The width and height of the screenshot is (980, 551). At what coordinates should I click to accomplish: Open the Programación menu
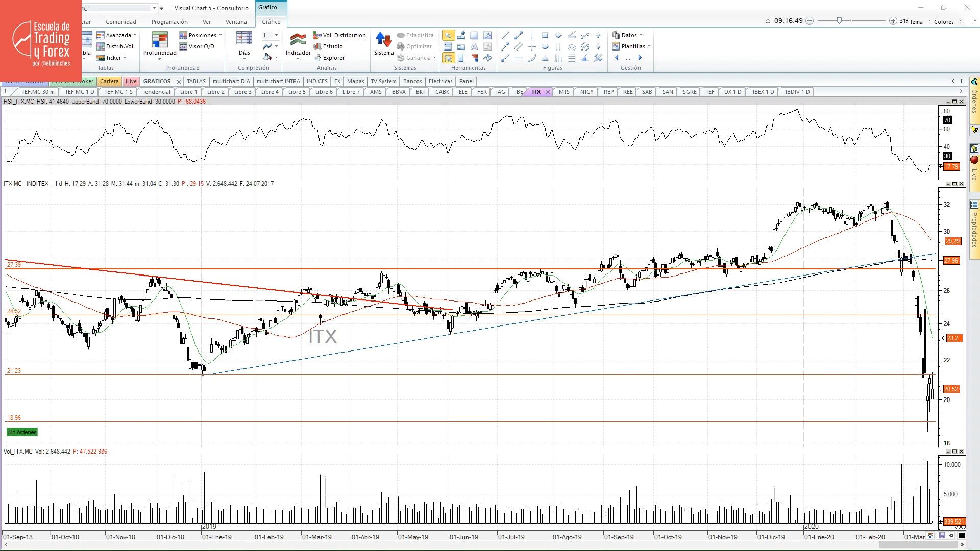tap(169, 22)
